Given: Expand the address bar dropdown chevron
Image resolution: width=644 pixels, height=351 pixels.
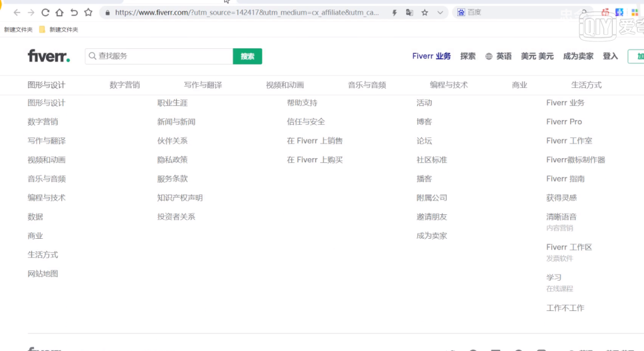Looking at the screenshot, I should tap(440, 13).
